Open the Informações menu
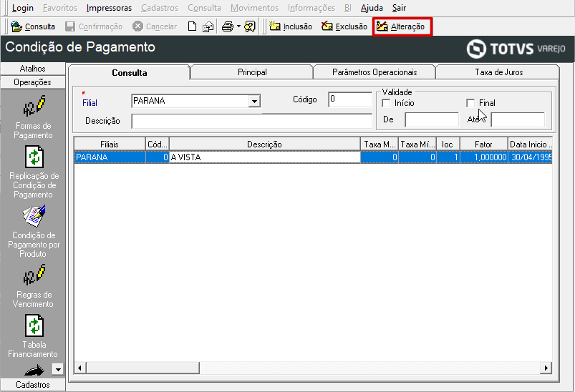This screenshot has height=392, width=575. tap(311, 8)
